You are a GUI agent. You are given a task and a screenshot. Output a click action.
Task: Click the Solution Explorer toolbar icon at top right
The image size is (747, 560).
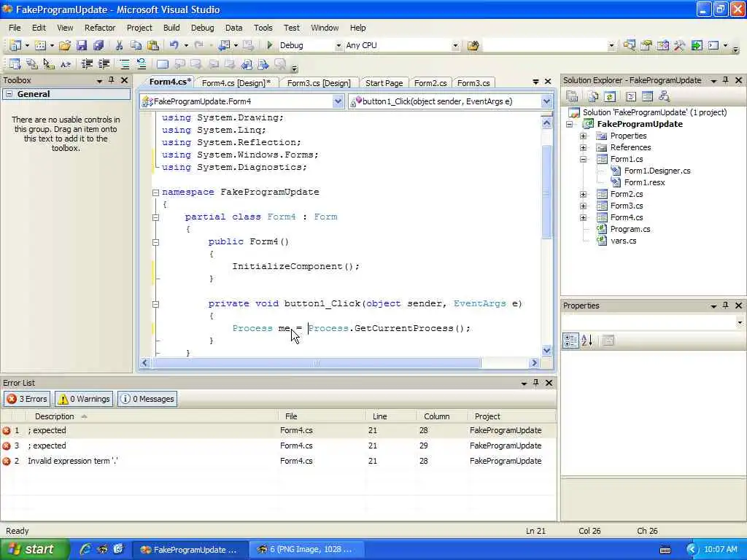[x=629, y=45]
